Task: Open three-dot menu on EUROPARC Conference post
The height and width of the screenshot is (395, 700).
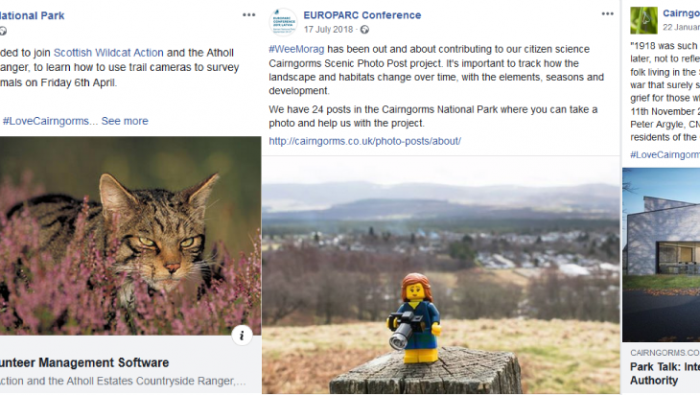Action: click(x=607, y=14)
